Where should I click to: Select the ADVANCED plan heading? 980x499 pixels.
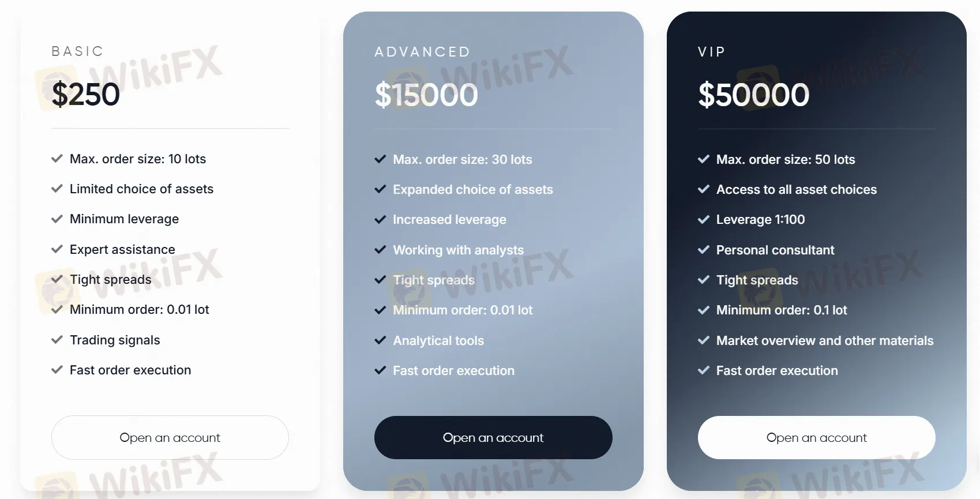(422, 52)
